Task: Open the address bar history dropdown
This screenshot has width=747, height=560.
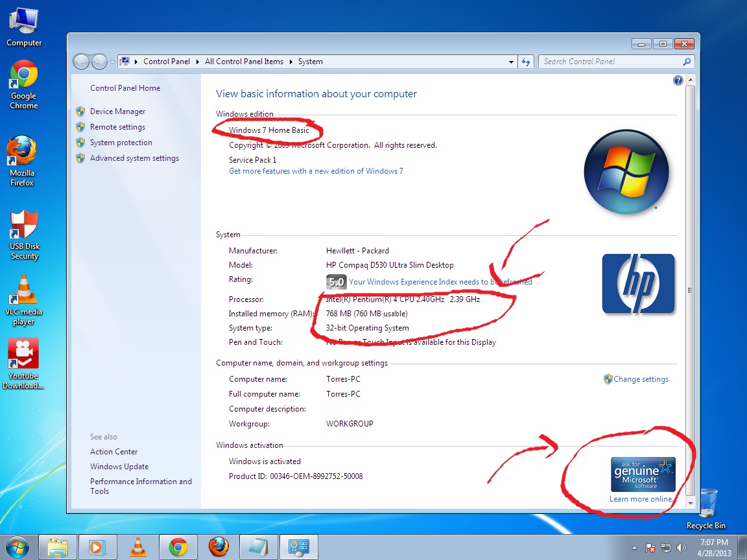Action: coord(511,62)
